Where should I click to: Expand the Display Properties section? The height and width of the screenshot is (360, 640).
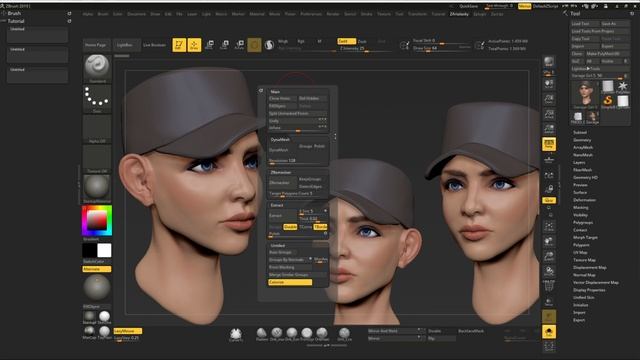point(589,290)
